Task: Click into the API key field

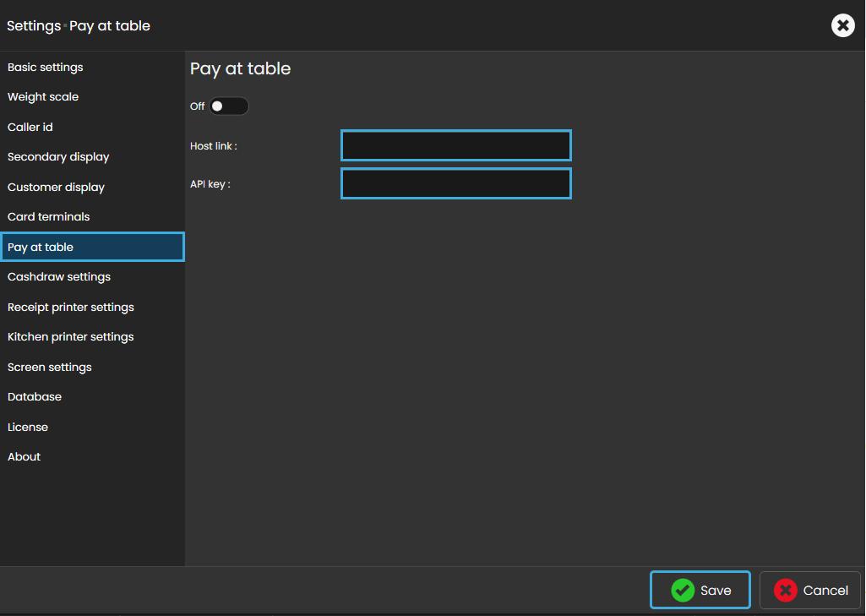Action: [456, 183]
